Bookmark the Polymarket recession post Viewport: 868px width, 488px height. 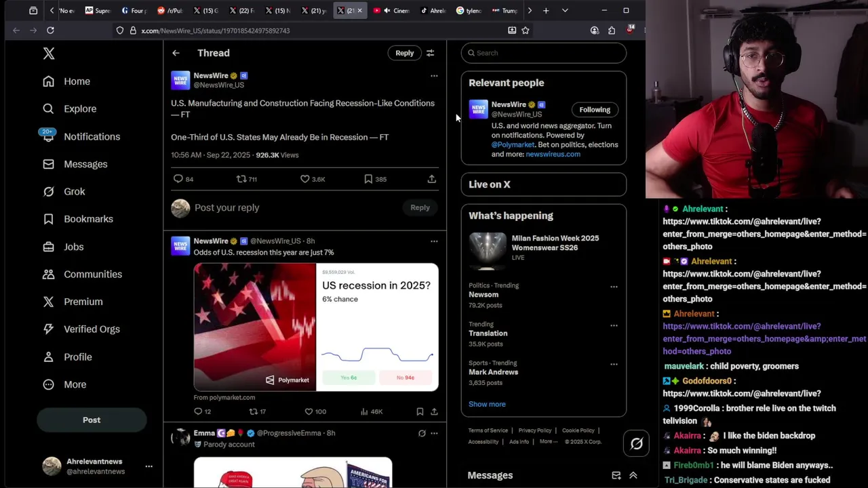[x=420, y=411]
